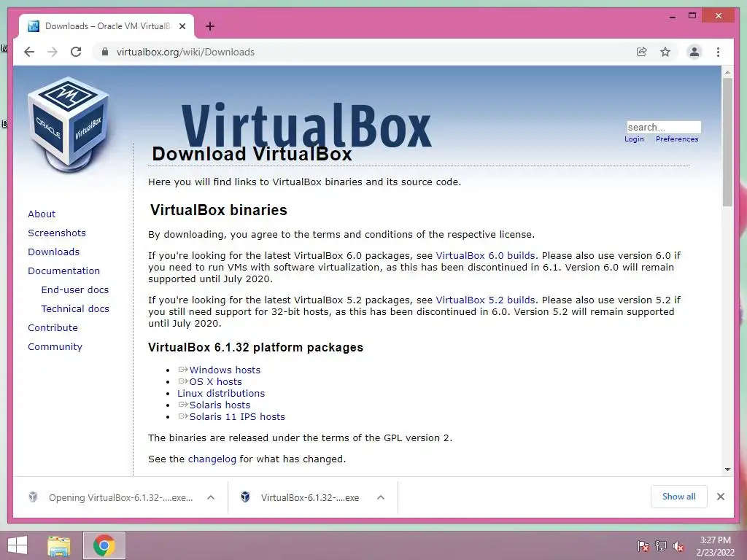Open the Chrome three-dot menu
The image size is (747, 560).
click(x=718, y=52)
